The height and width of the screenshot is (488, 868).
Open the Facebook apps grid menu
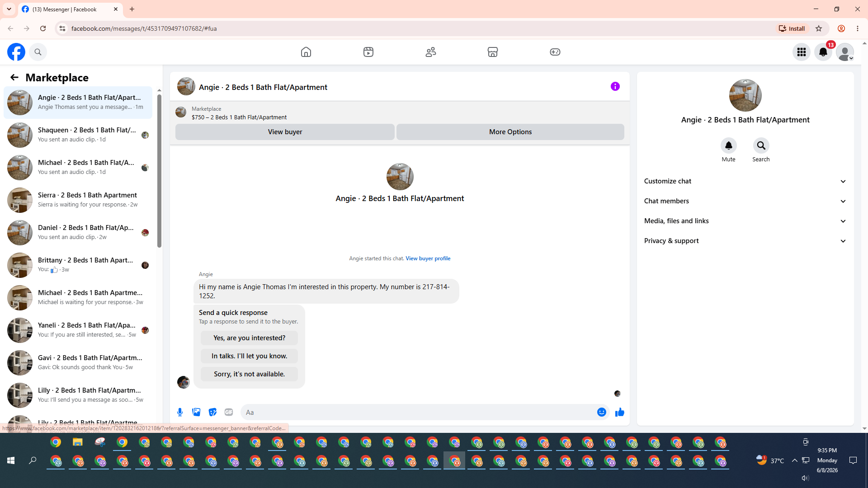[x=802, y=52]
